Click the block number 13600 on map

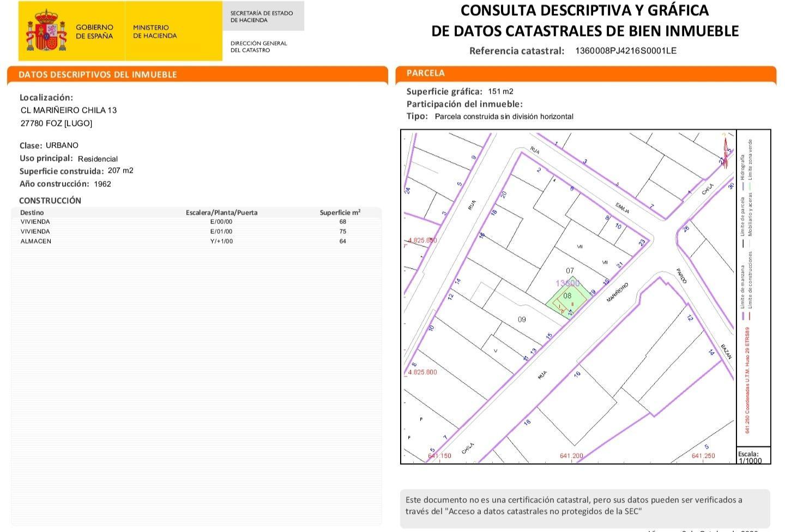(567, 283)
